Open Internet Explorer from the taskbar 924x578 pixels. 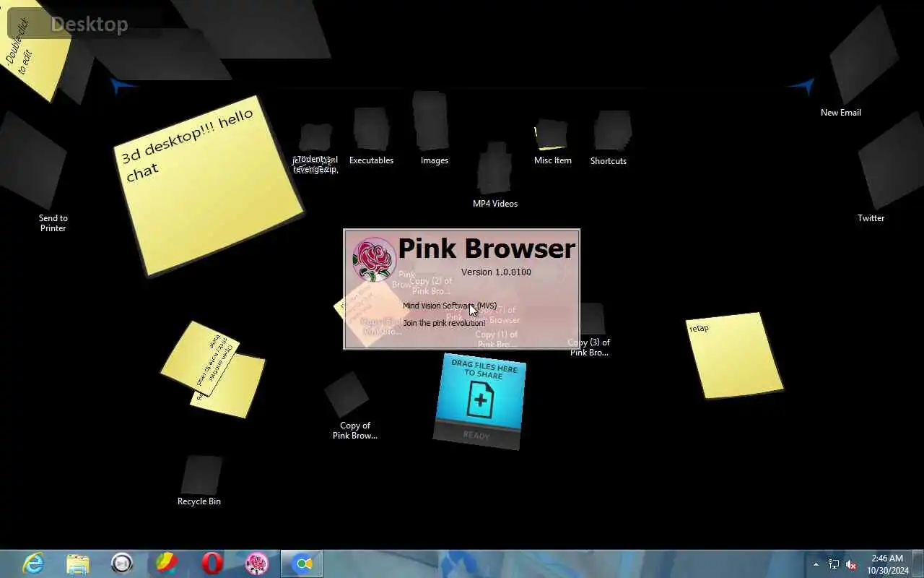point(33,564)
